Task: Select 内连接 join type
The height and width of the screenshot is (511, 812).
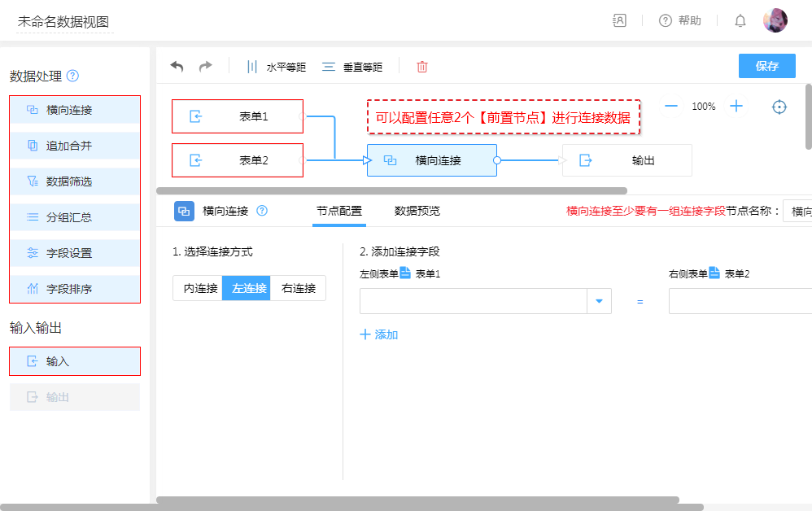Action: click(x=198, y=288)
